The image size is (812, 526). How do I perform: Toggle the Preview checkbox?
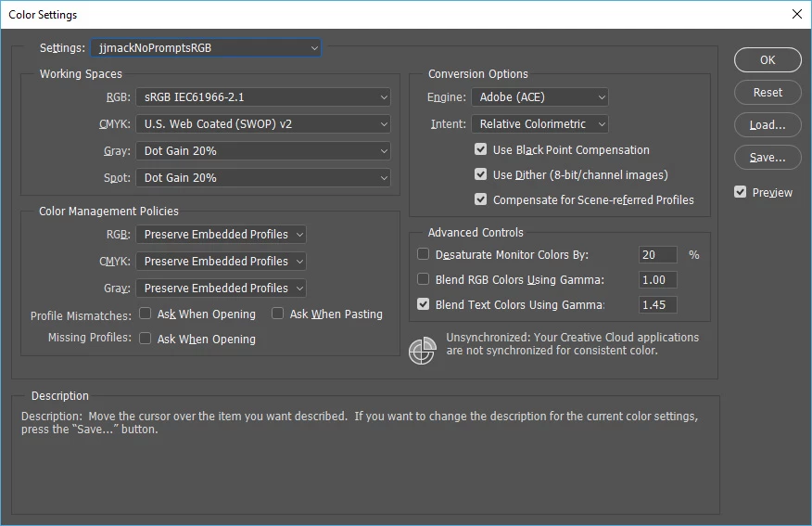741,192
